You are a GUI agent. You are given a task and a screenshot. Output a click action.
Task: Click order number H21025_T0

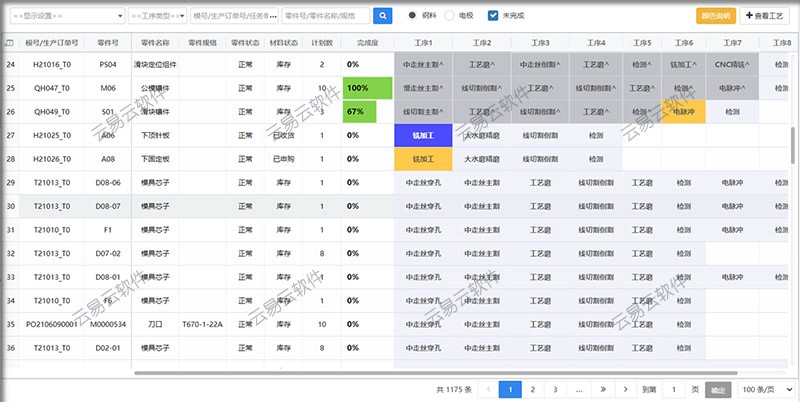(52, 135)
